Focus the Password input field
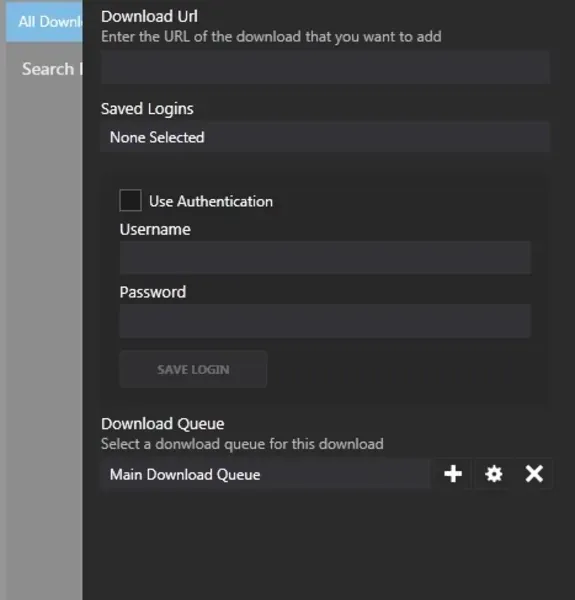The height and width of the screenshot is (600, 575). (325, 321)
